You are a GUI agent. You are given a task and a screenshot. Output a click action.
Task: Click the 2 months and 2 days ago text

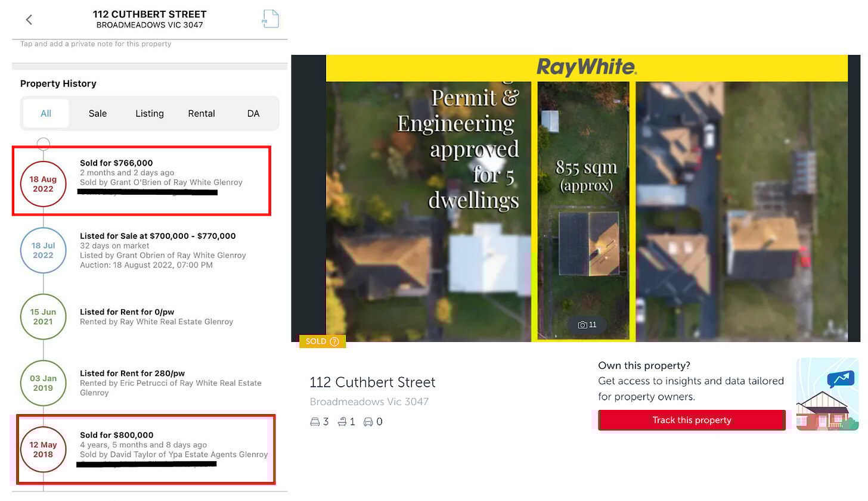coord(127,173)
